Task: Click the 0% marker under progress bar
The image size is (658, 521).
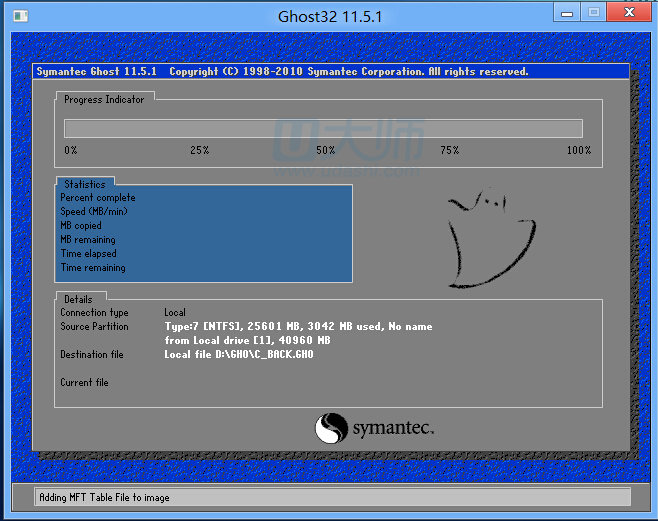Action: click(71, 150)
